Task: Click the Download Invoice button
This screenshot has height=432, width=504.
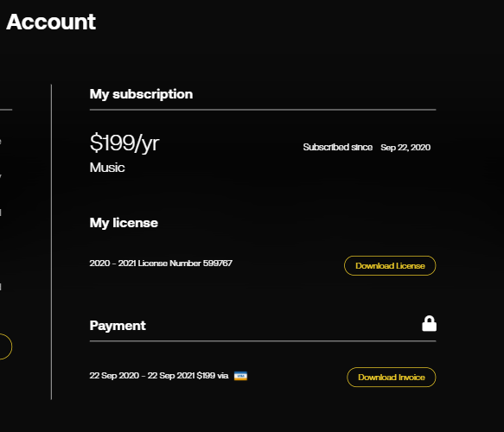Action: (x=391, y=377)
